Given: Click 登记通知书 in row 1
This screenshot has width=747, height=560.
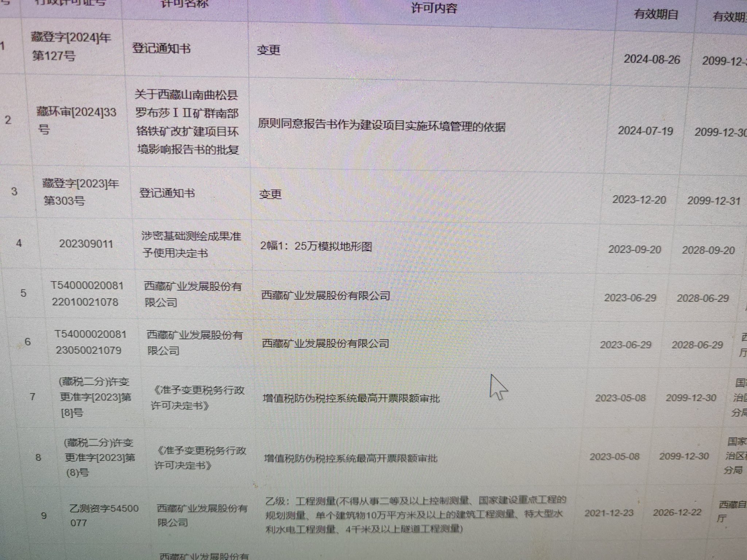Looking at the screenshot, I should (x=161, y=48).
